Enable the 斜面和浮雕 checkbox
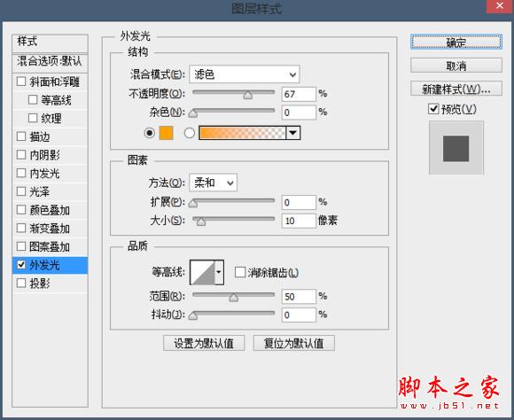Viewport: 514px width, 420px height. pos(21,82)
